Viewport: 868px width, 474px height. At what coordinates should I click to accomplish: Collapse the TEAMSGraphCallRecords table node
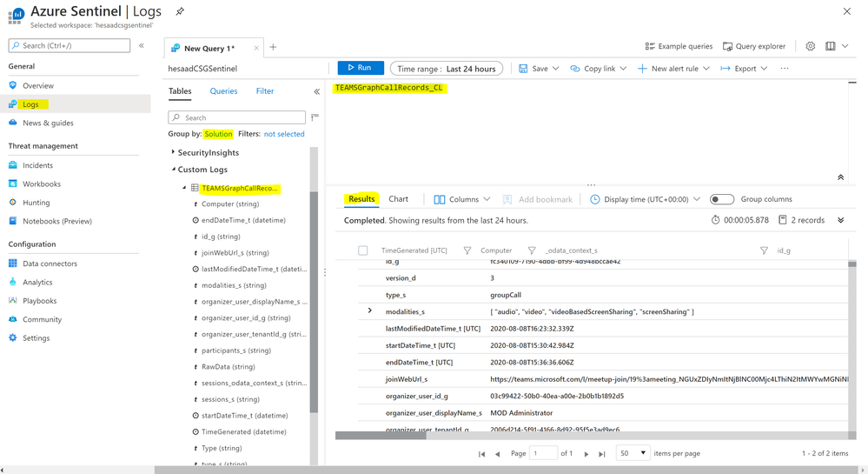pyautogui.click(x=184, y=188)
